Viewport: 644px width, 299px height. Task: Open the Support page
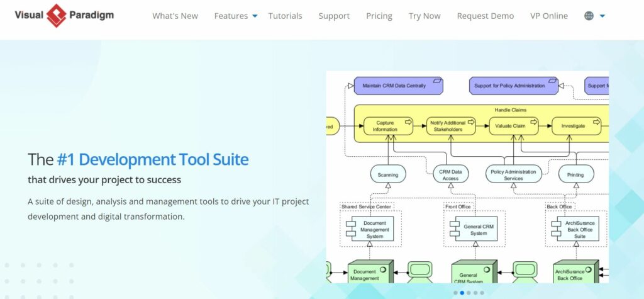[334, 16]
